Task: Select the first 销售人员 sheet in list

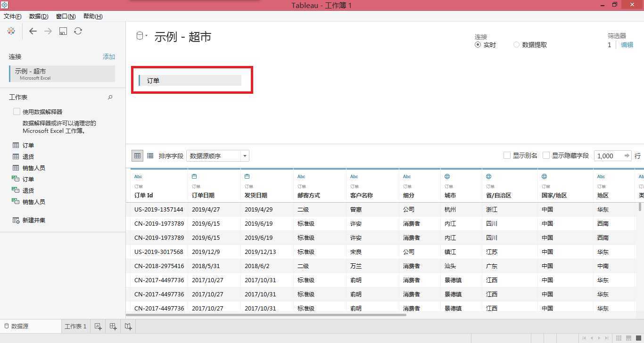Action: tap(34, 168)
